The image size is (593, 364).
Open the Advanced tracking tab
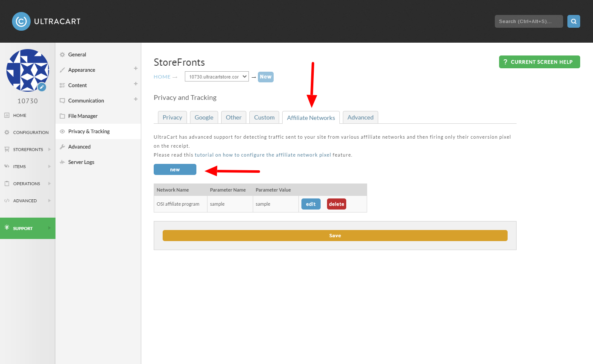360,117
